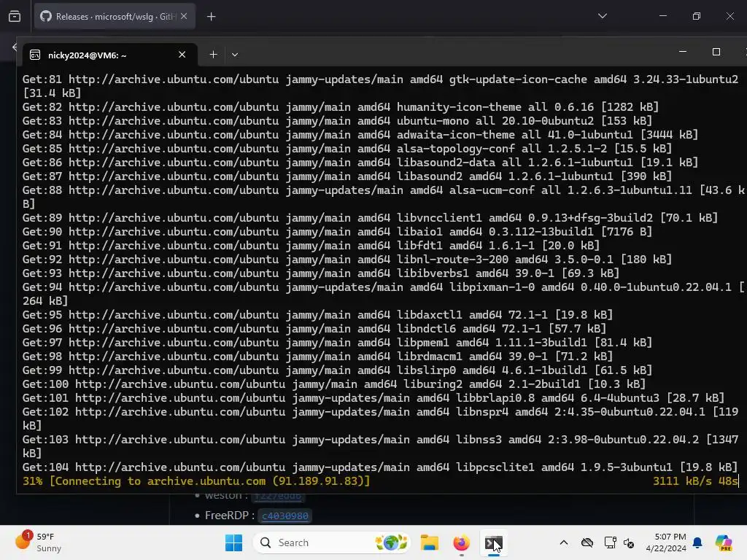Click the Terminal taskbar icon
The height and width of the screenshot is (560, 747).
(x=494, y=542)
